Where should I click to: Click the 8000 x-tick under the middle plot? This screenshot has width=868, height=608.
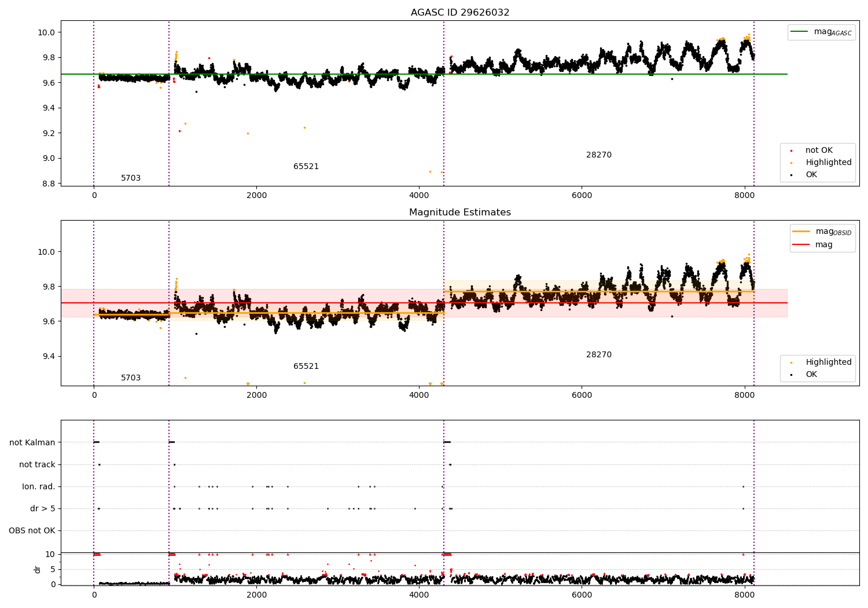pyautogui.click(x=745, y=395)
